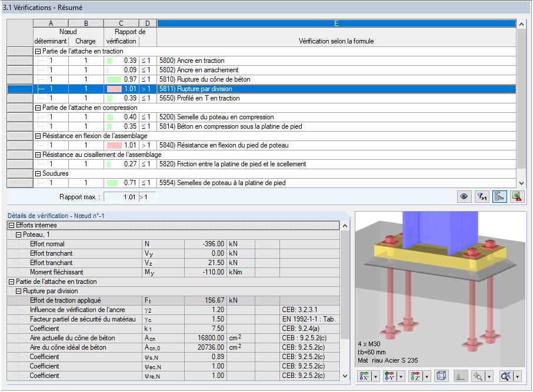The image size is (533, 392).
Task: Select '5840) Résistance en flexion du pied'
Action: coord(261,145)
